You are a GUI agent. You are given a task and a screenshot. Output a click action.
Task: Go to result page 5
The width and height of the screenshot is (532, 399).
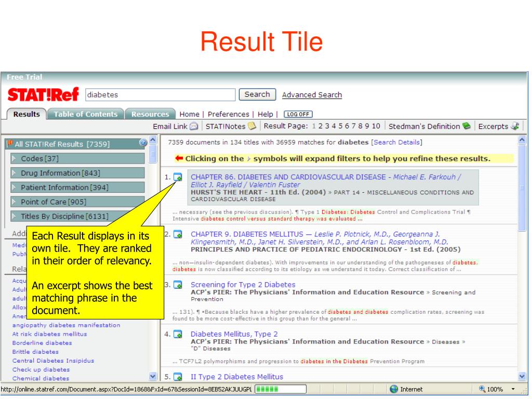tap(340, 126)
